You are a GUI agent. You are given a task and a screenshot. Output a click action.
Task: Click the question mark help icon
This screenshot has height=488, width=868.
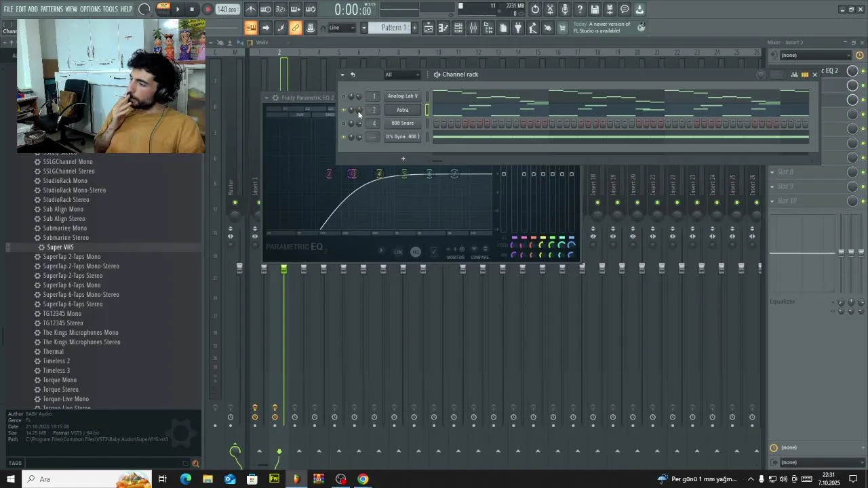tap(580, 9)
